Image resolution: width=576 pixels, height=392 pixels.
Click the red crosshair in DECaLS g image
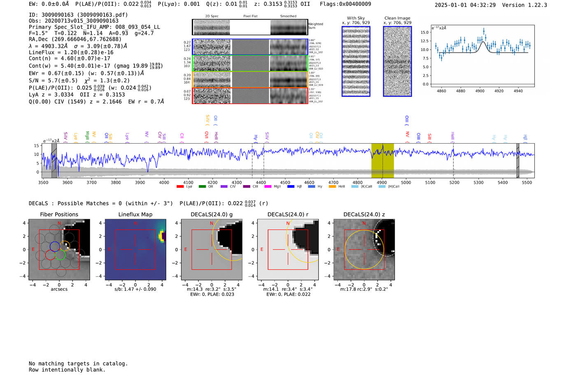coord(211,250)
